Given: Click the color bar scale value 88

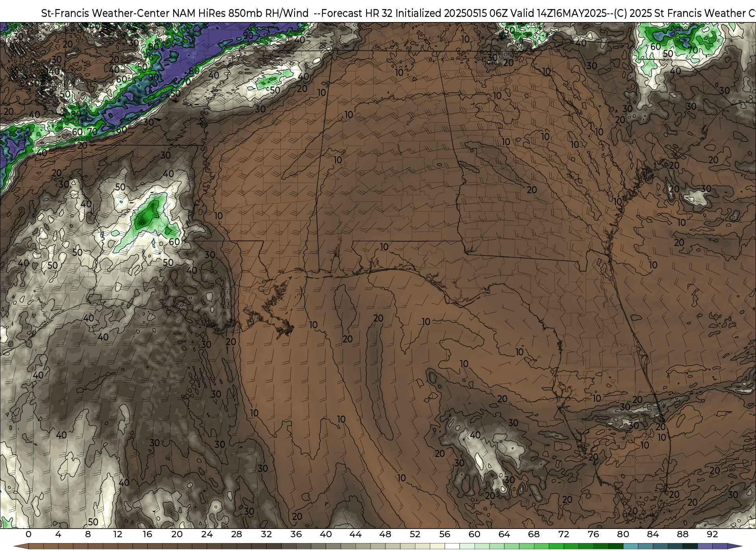Looking at the screenshot, I should tap(682, 534).
